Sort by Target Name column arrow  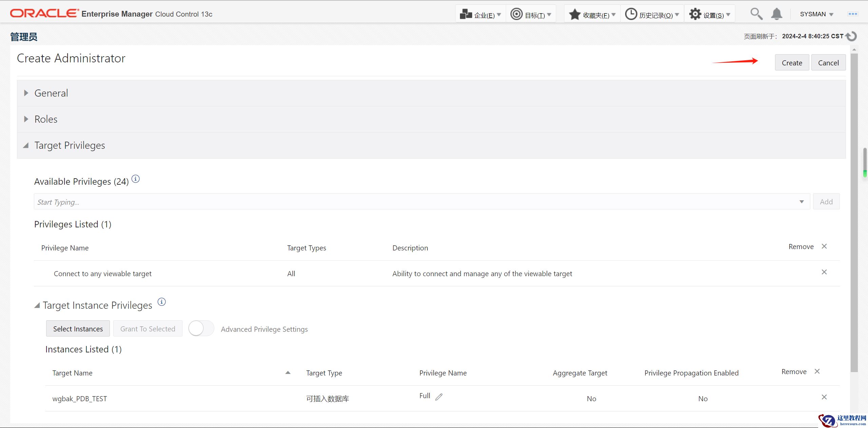(x=288, y=372)
